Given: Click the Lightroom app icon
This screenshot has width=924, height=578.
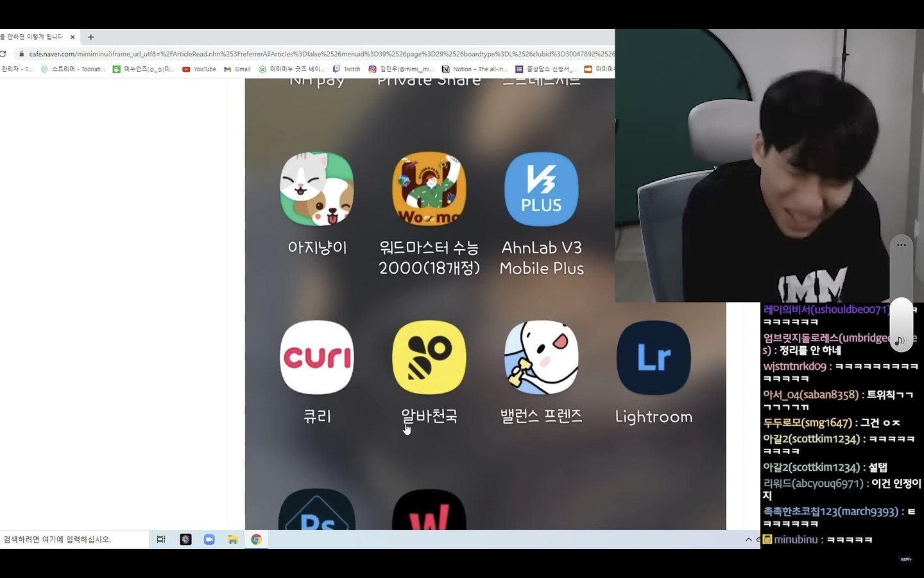Looking at the screenshot, I should (x=653, y=358).
